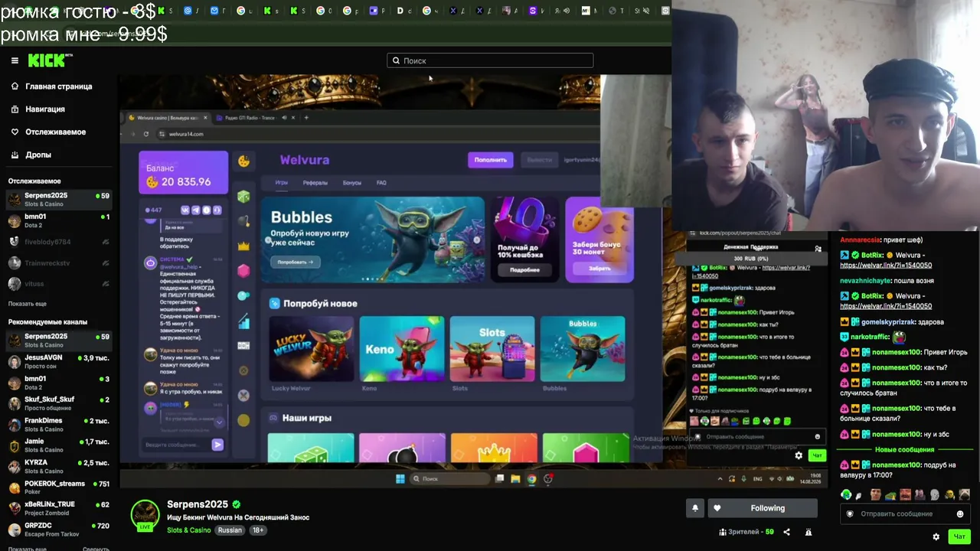Screen dimensions: 980x551
Task: Open the Keno game thumbnail
Action: [402, 349]
